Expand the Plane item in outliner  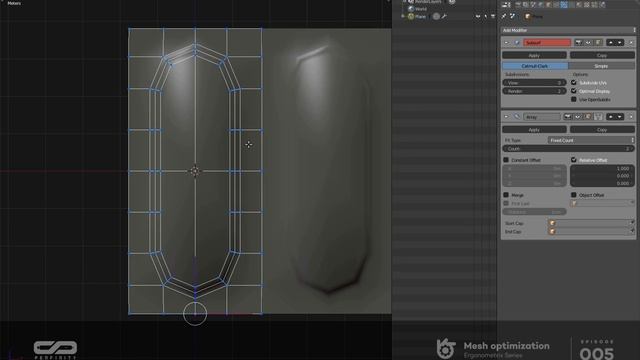pos(403,16)
